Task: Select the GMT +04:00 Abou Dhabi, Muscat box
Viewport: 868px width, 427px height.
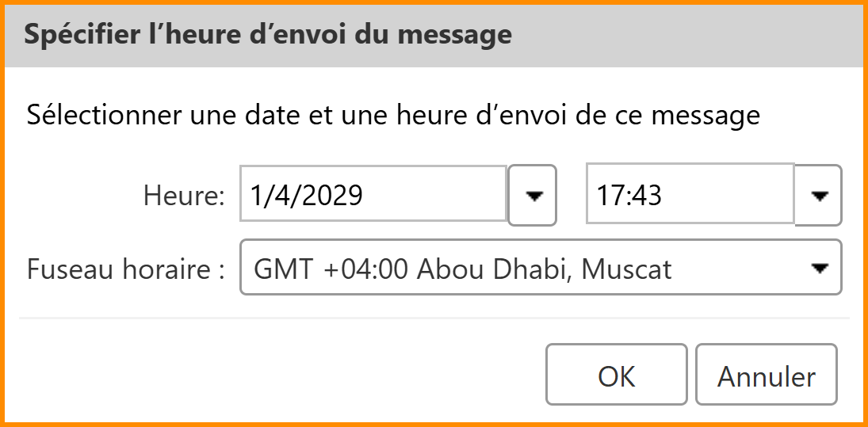Action: click(x=523, y=269)
